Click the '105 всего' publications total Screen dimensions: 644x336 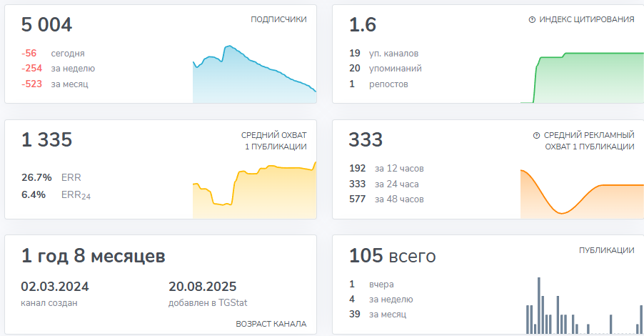coord(392,256)
